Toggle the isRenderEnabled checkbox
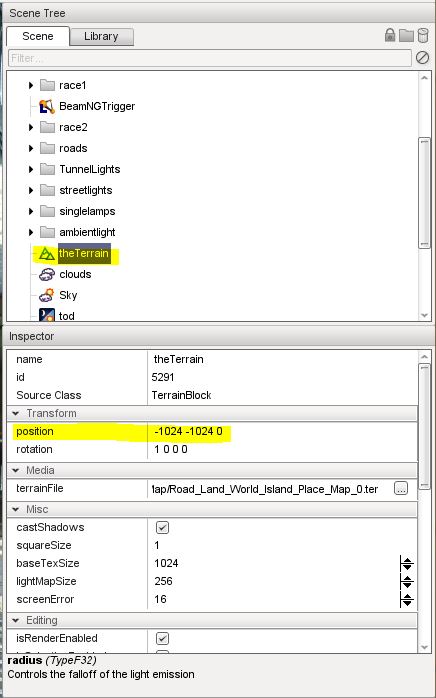 click(162, 638)
